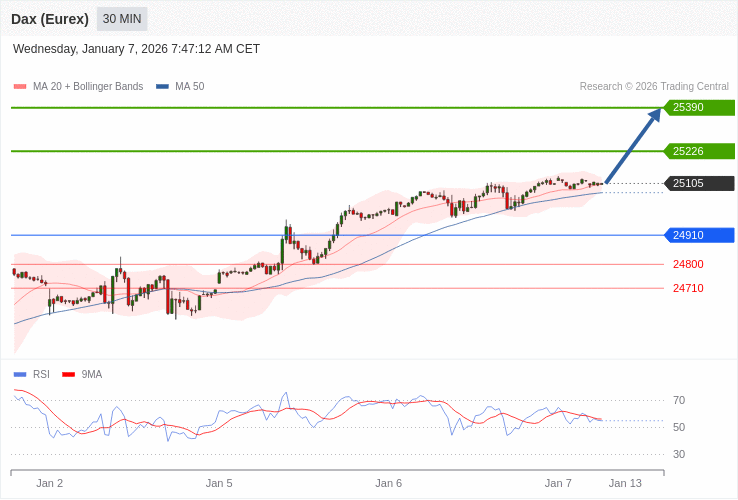Toggle the MA 20 + Bollinger Bands legend label
The image size is (738, 500).
pyautogui.click(x=88, y=87)
